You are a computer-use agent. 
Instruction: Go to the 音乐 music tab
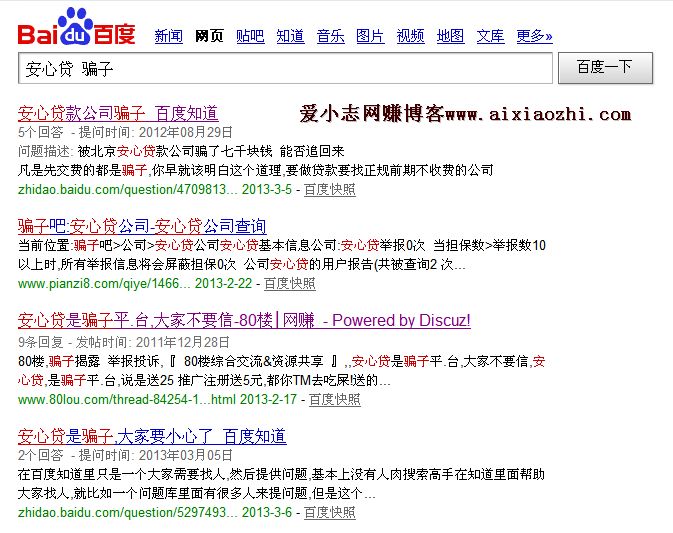[x=330, y=36]
